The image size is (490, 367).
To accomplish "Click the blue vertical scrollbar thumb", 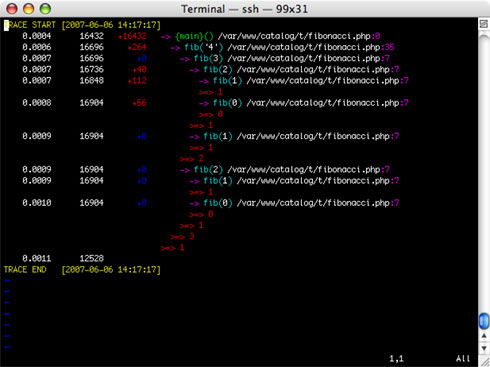I will (484, 321).
